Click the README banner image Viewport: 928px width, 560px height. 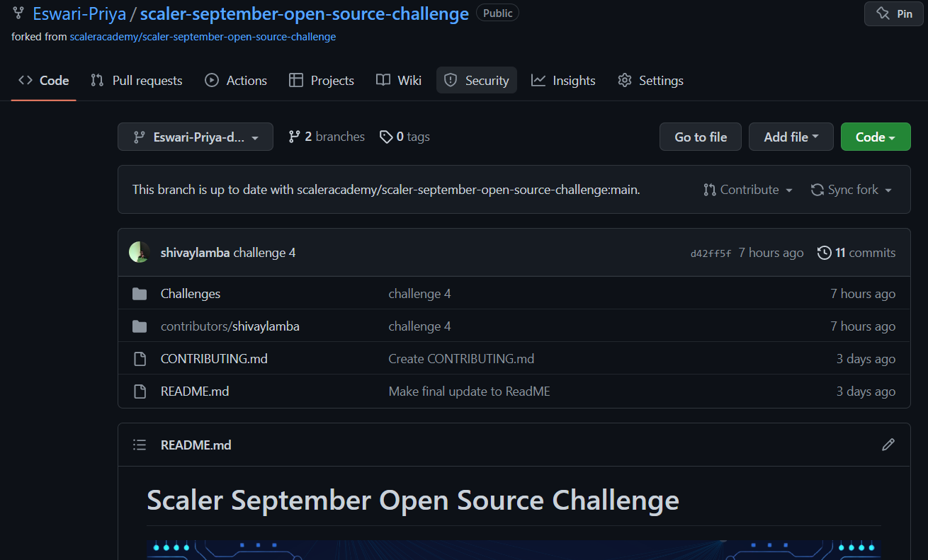(515, 551)
